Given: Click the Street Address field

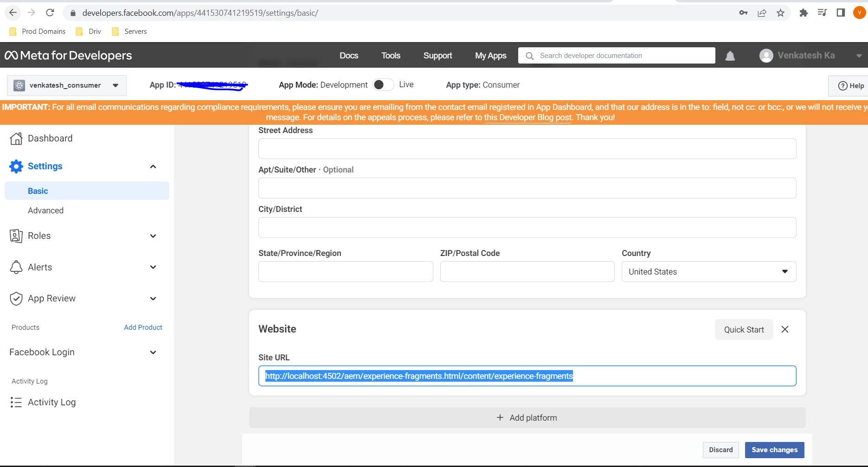Looking at the screenshot, I should (527, 149).
